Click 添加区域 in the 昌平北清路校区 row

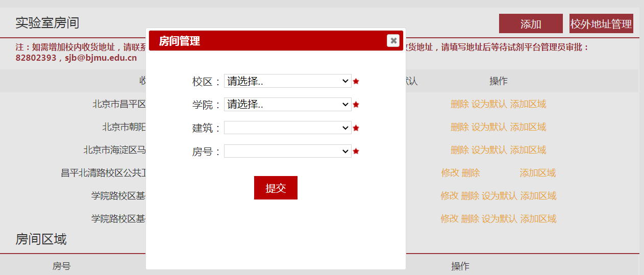click(537, 173)
